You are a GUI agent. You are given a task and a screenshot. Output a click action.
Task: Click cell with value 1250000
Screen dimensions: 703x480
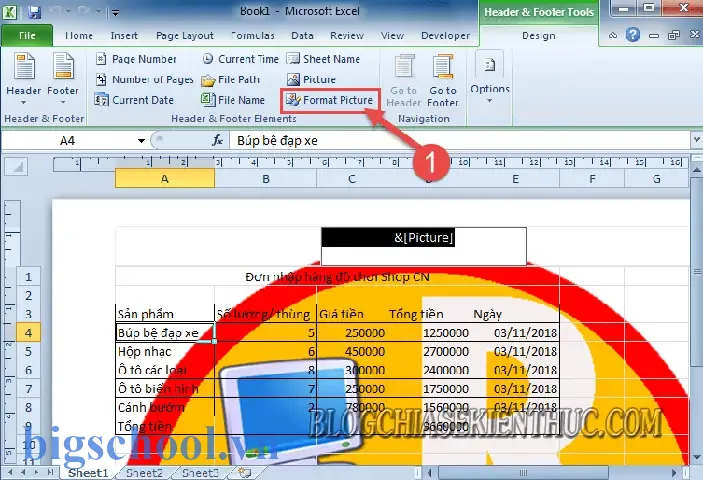pyautogui.click(x=429, y=333)
